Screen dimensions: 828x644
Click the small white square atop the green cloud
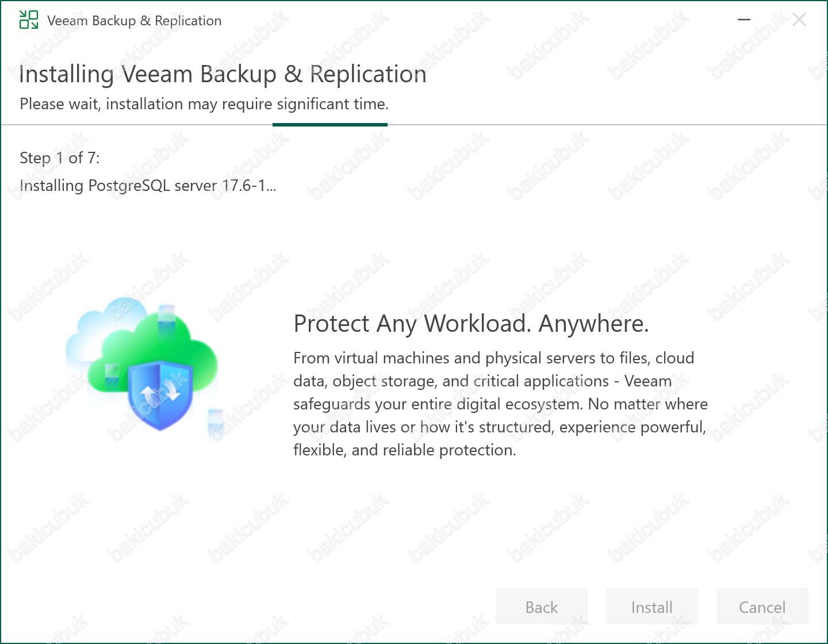tap(166, 313)
